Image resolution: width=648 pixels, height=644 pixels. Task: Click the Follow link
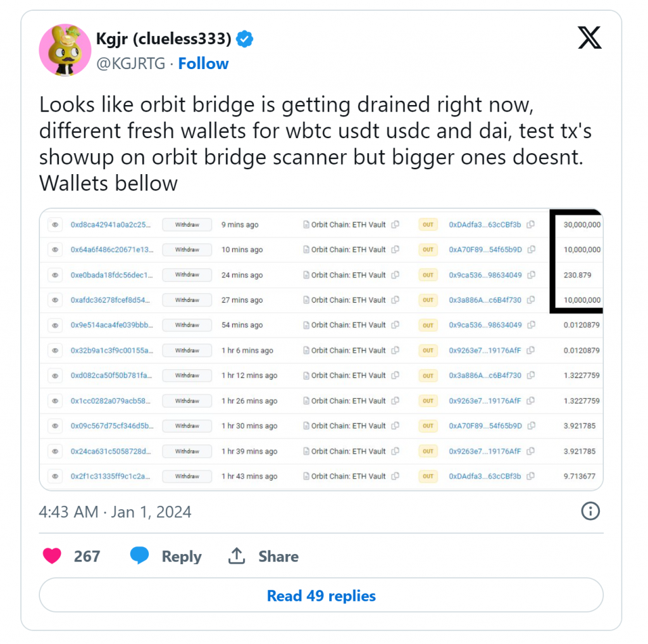[203, 63]
